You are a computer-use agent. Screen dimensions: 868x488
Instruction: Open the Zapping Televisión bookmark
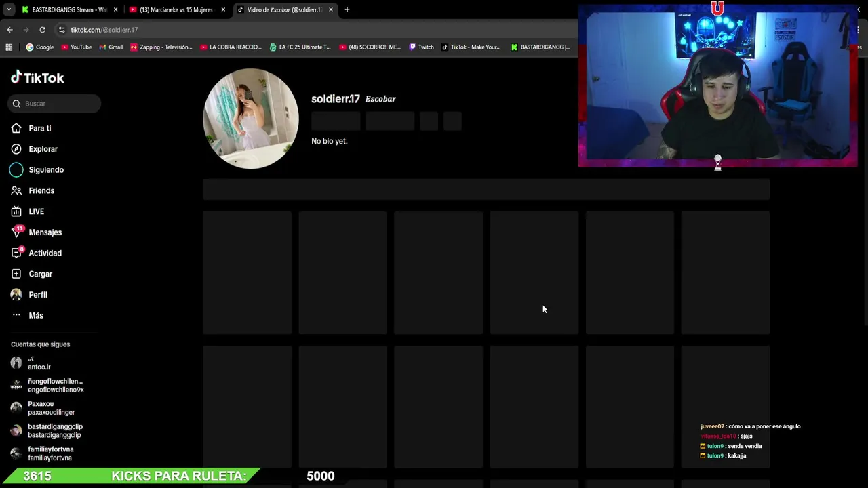tap(161, 47)
